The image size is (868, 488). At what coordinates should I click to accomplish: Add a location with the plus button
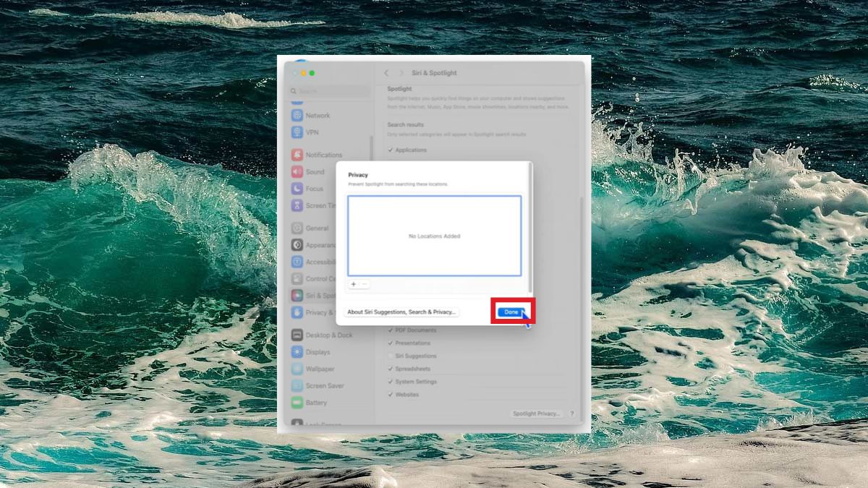pyautogui.click(x=354, y=284)
